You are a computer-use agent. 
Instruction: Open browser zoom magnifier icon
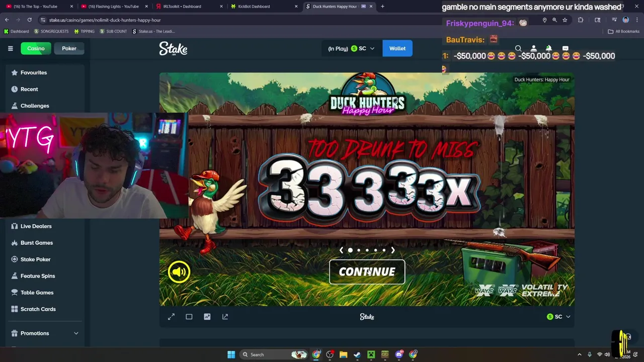click(554, 20)
